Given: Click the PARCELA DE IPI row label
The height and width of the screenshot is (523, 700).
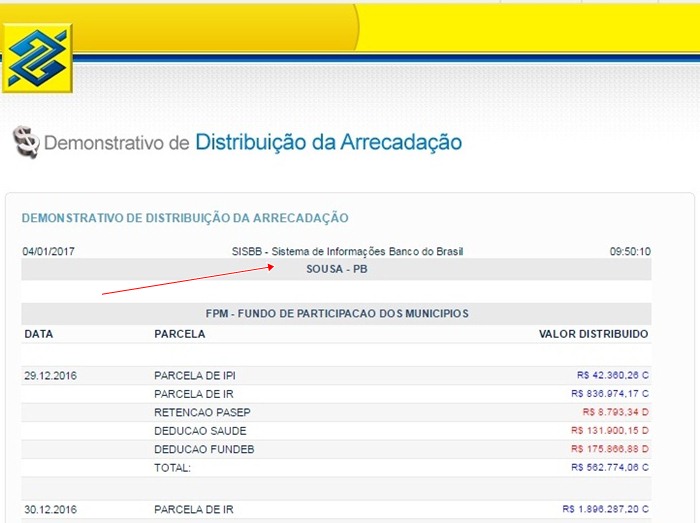Looking at the screenshot, I should coord(195,376).
